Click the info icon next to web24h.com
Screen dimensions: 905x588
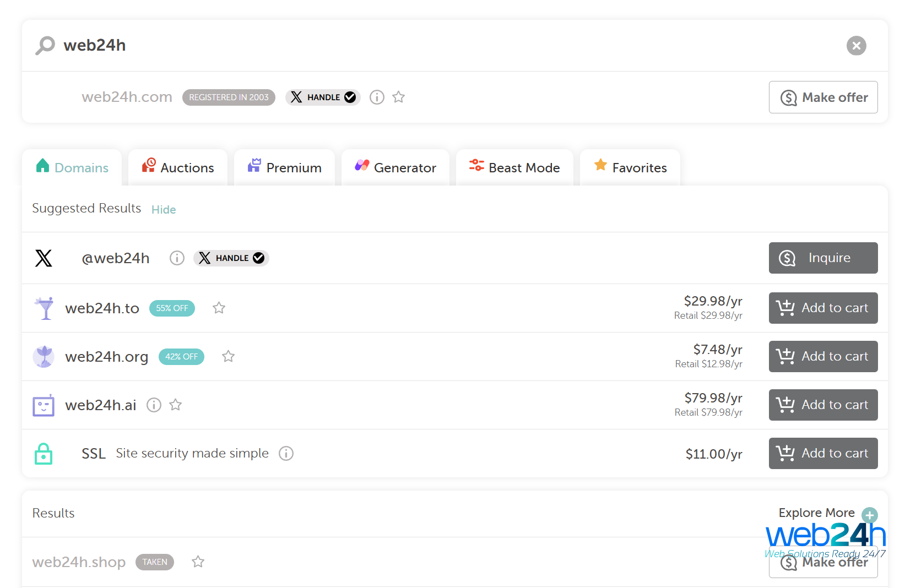click(377, 97)
